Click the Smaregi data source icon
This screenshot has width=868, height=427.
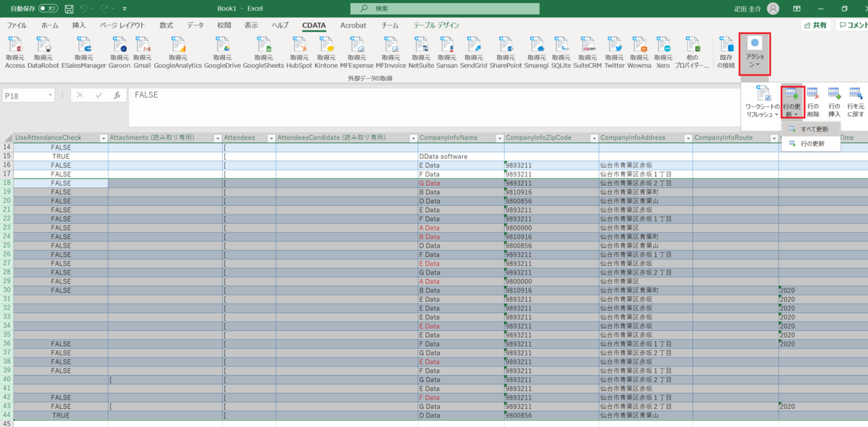click(536, 44)
